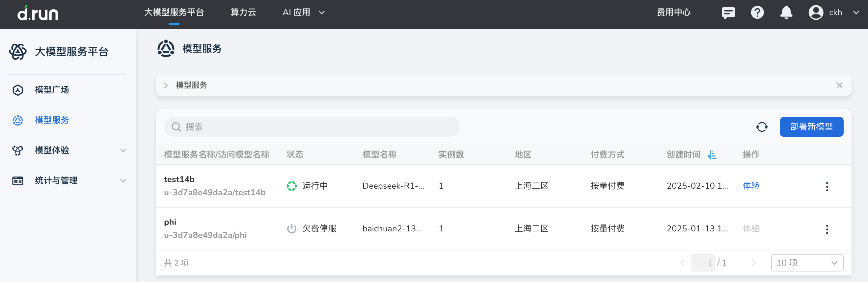Screen dimensions: 868x282
Task: Open the messages chat icon
Action: (728, 13)
